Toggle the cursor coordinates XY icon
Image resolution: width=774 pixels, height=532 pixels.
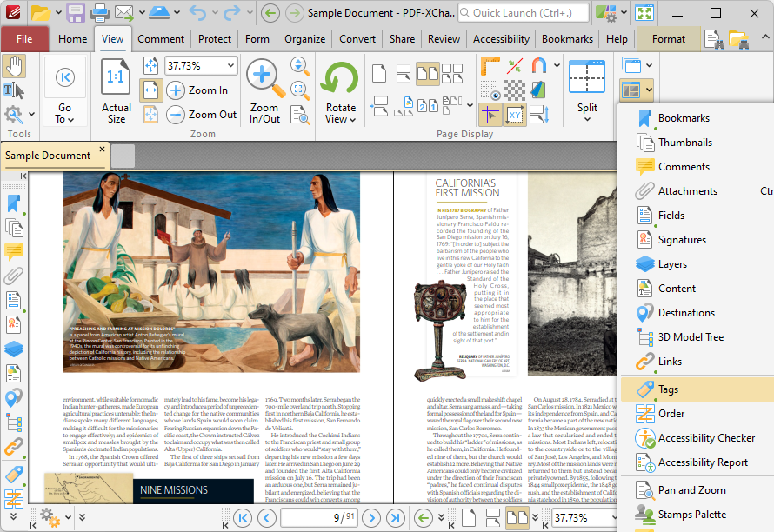pyautogui.click(x=514, y=115)
